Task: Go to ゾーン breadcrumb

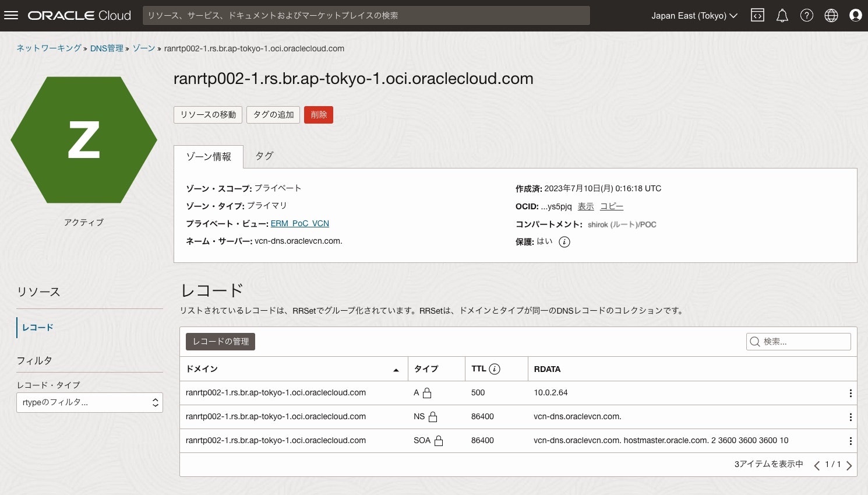Action: point(144,48)
